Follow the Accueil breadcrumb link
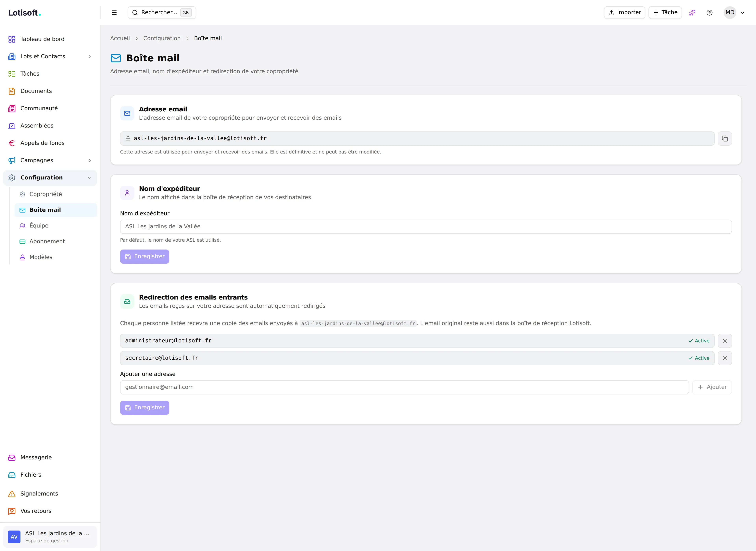The image size is (756, 551). (x=120, y=38)
